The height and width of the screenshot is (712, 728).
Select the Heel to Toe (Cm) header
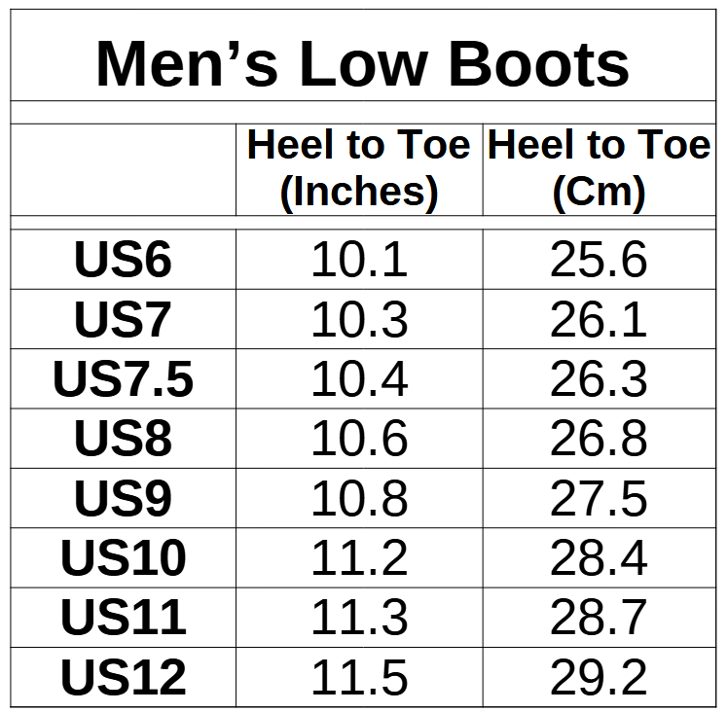[599, 169]
